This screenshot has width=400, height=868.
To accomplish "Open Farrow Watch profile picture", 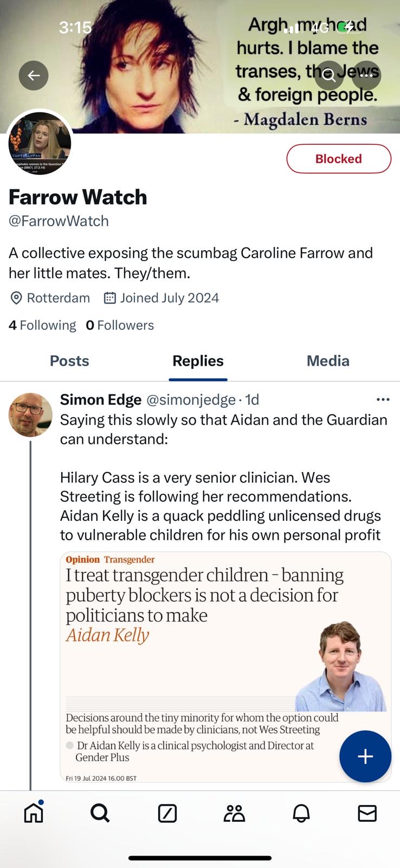I will tap(40, 143).
